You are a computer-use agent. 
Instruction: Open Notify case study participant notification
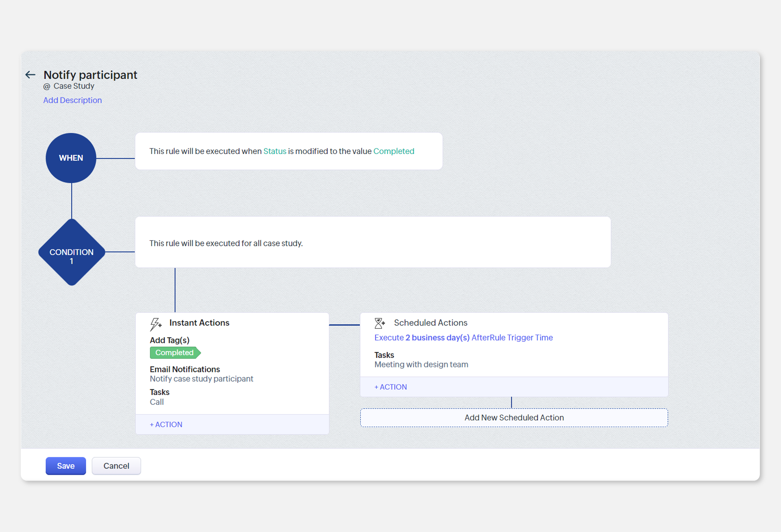201,379
